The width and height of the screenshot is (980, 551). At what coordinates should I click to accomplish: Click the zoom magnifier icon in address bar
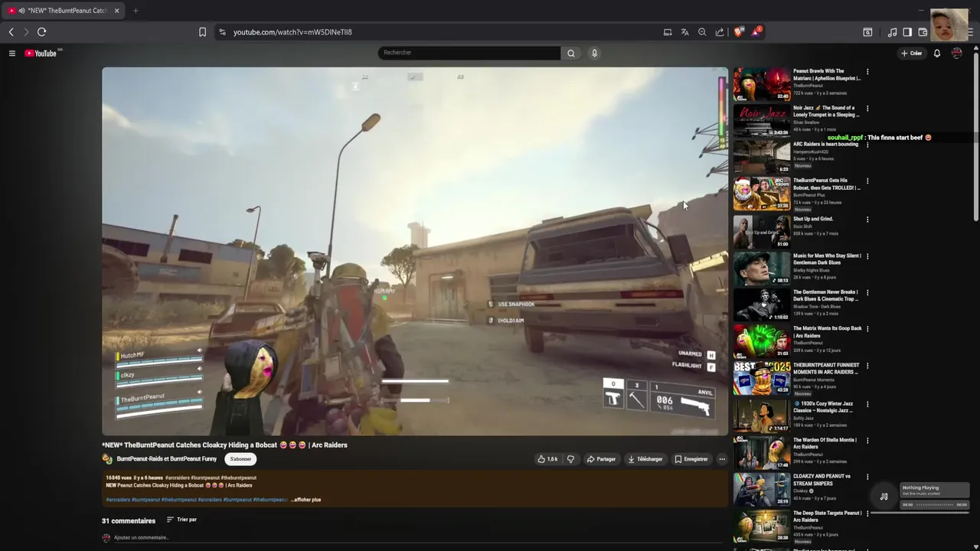[x=702, y=32]
